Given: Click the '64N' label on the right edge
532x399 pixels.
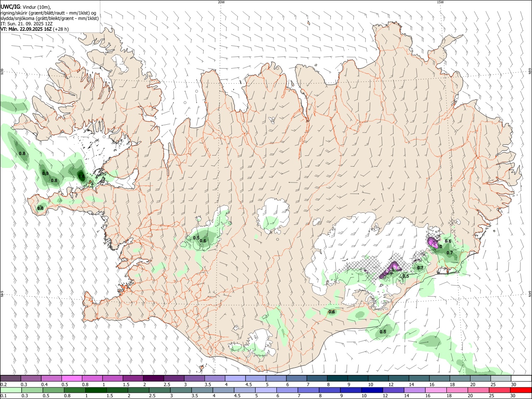Looking at the screenshot, I should 530,294.
